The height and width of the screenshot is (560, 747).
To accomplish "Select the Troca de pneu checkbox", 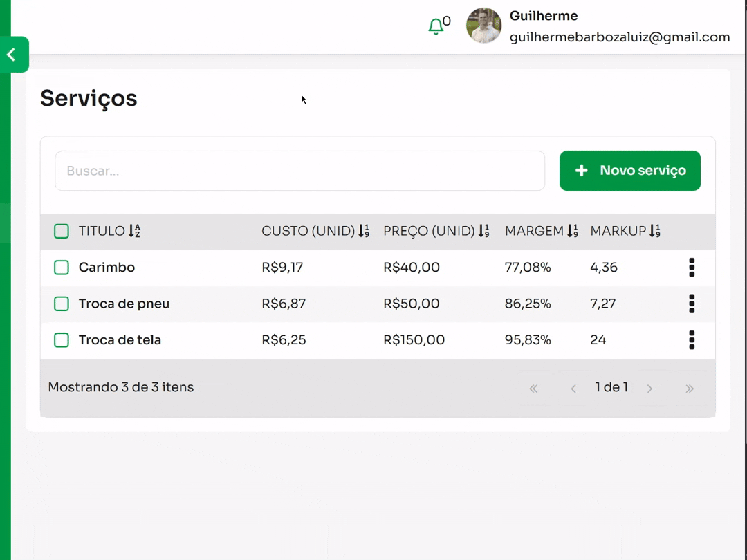I will coord(62,304).
